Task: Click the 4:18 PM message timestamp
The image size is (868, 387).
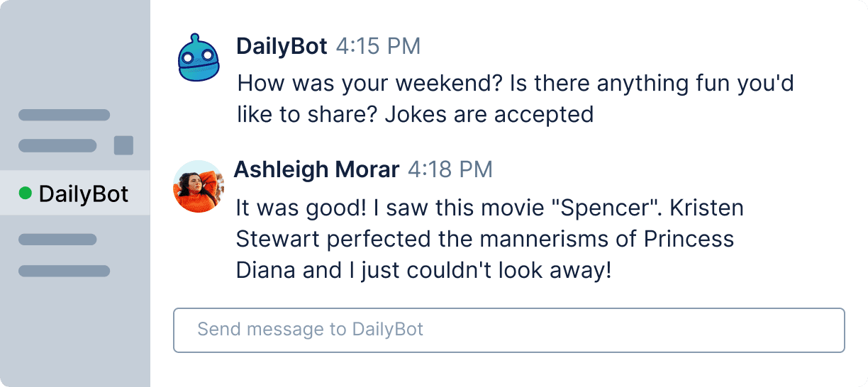Action: [450, 170]
